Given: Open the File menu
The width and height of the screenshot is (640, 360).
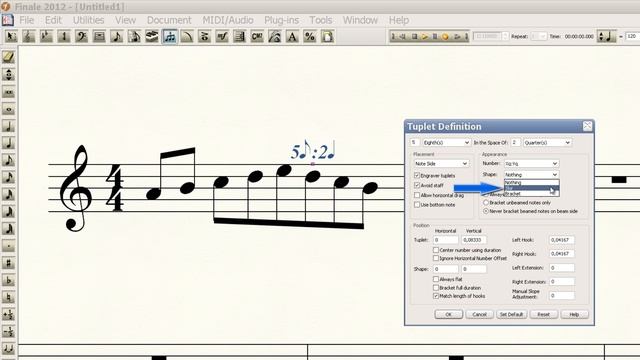Looking at the screenshot, I should [27, 20].
